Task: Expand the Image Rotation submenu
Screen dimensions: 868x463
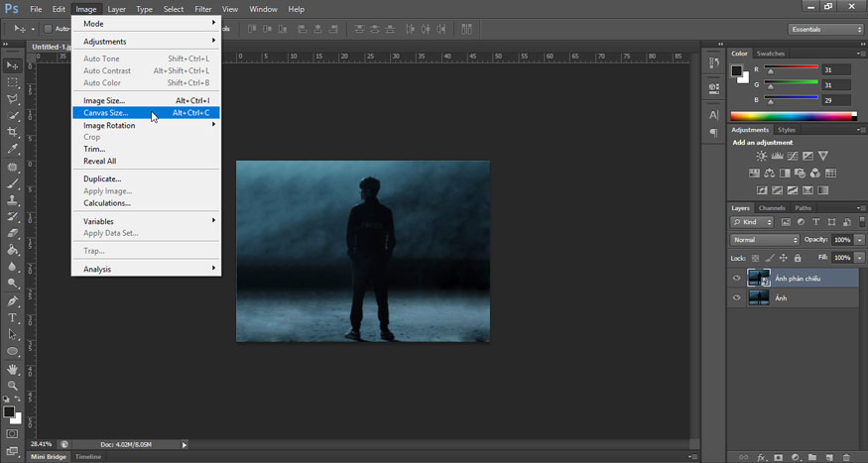Action: click(146, 126)
